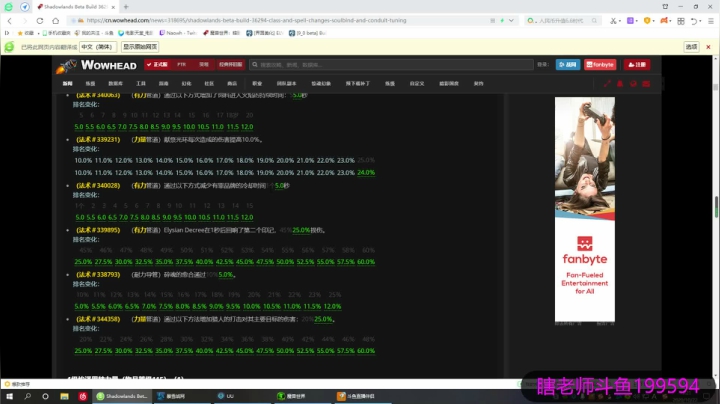Expand the shield icon dropdown arrow
This screenshot has width=720, height=404.
tap(653, 21)
